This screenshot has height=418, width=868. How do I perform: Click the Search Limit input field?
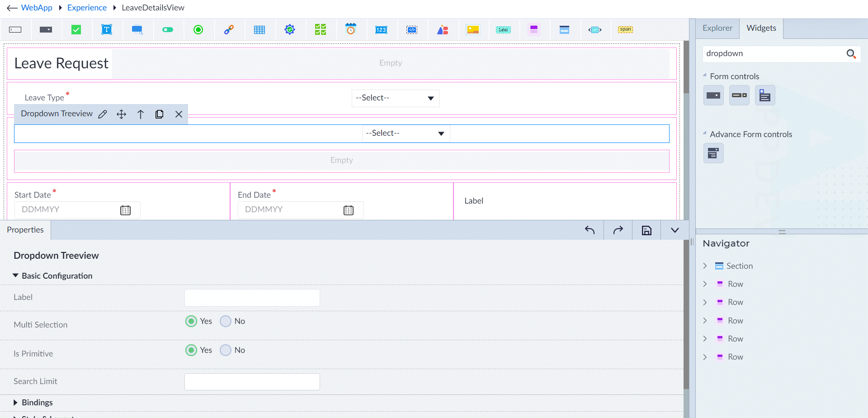point(252,382)
